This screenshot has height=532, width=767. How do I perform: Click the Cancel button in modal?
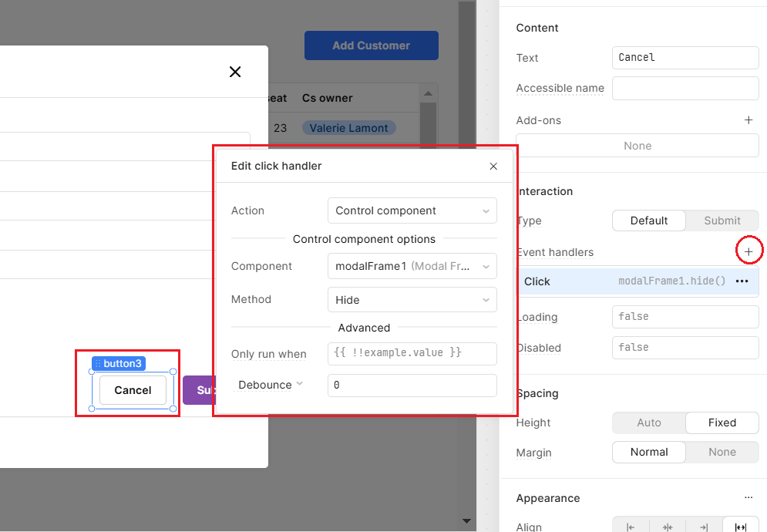pos(133,390)
